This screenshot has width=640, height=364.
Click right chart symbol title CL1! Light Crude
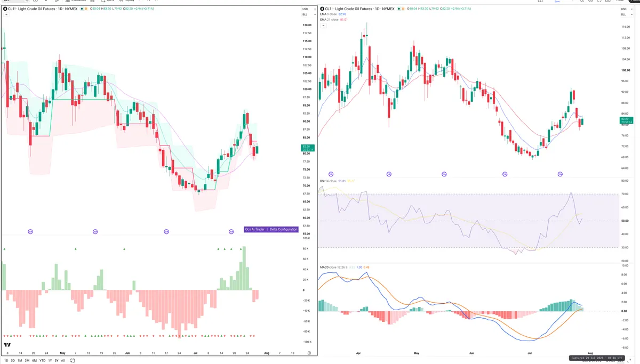[x=359, y=9]
